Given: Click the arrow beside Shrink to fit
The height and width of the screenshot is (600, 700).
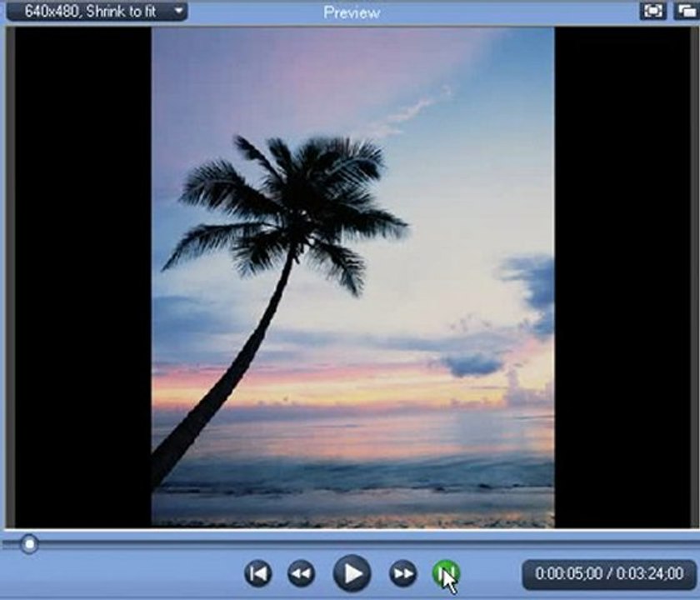Looking at the screenshot, I should click(178, 11).
